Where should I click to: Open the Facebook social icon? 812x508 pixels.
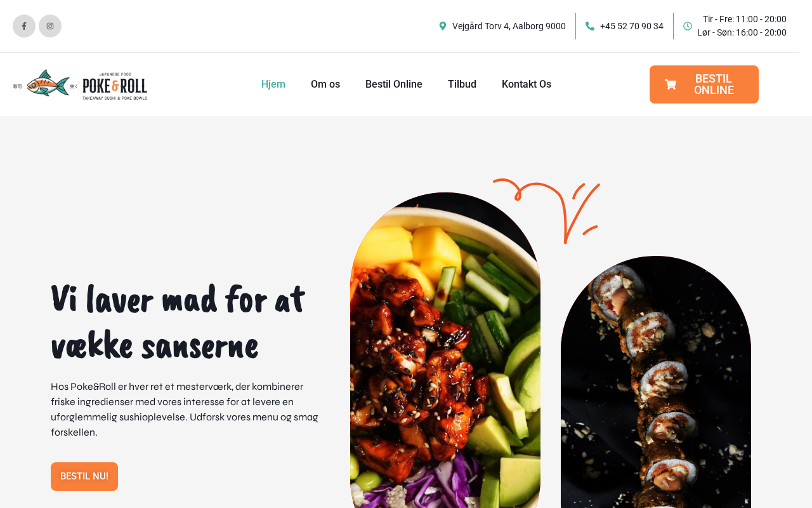tap(24, 26)
